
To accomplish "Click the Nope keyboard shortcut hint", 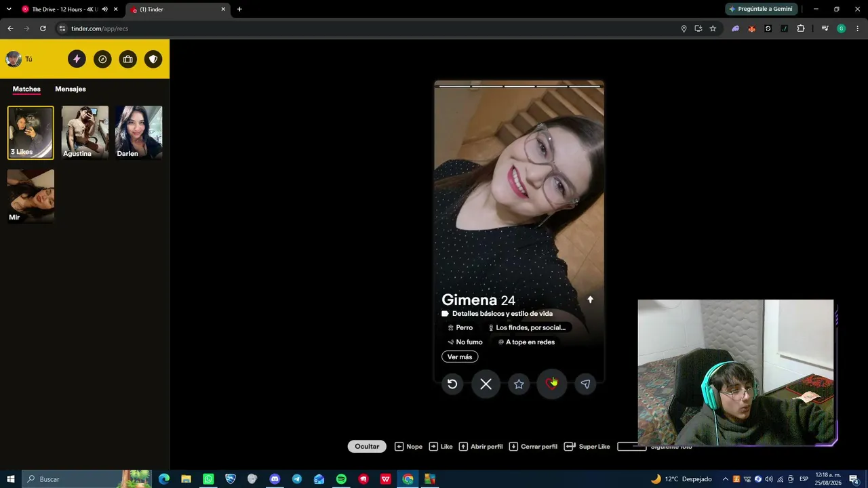I will 409,447.
